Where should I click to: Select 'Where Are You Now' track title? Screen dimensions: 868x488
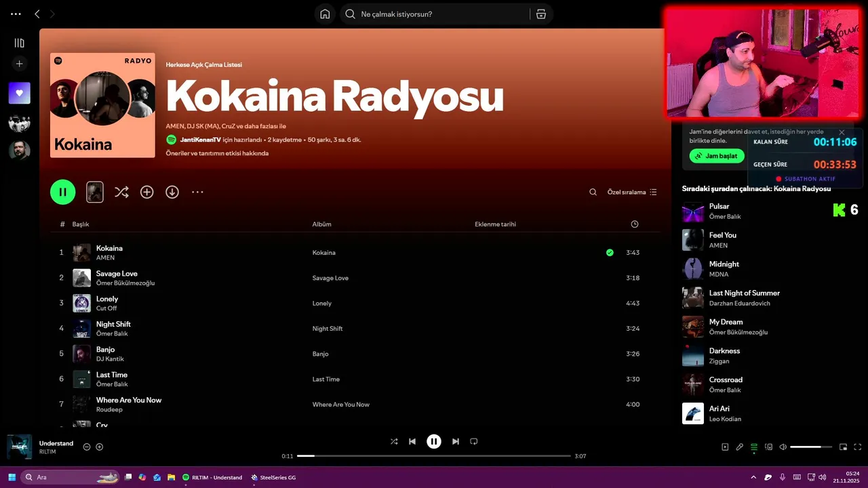tap(129, 400)
